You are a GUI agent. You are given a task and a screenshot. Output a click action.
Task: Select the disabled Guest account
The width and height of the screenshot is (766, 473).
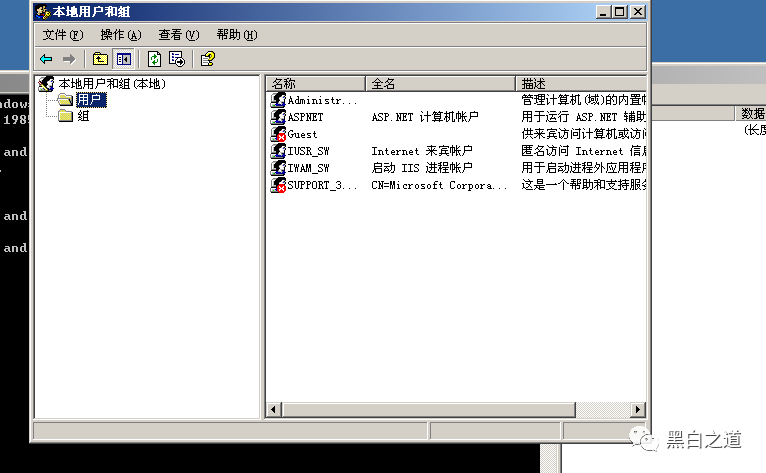[302, 134]
